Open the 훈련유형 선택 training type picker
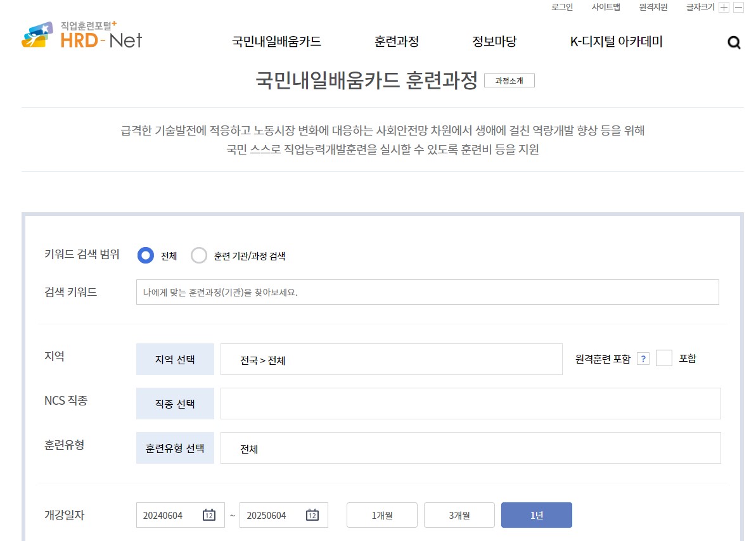 175,447
